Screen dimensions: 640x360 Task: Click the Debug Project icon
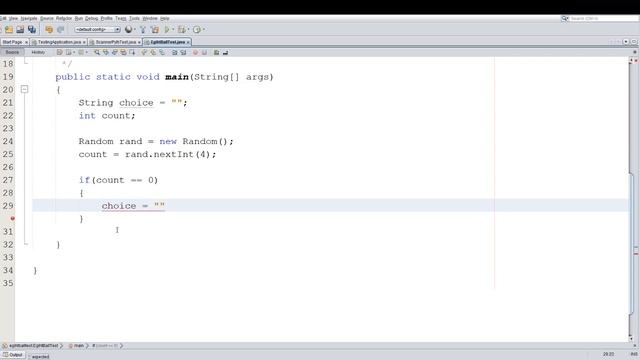(182, 29)
